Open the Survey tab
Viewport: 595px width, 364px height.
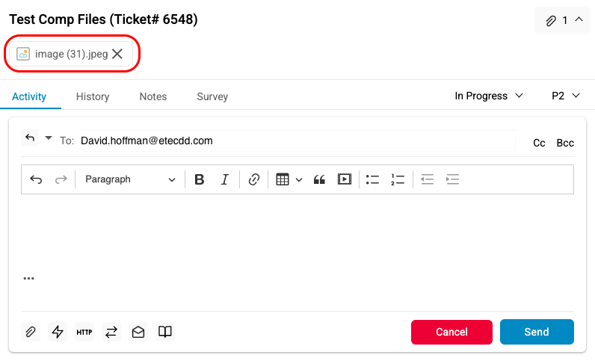212,96
